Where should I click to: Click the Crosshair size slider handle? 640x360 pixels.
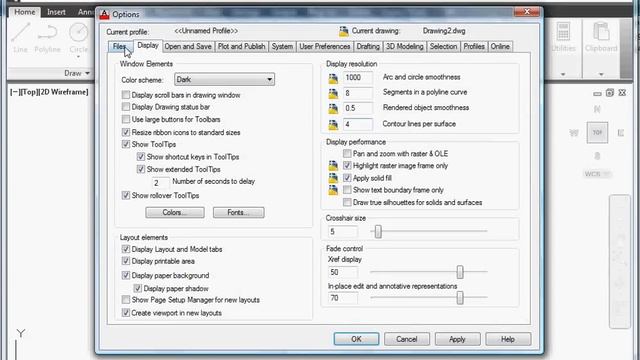click(378, 231)
